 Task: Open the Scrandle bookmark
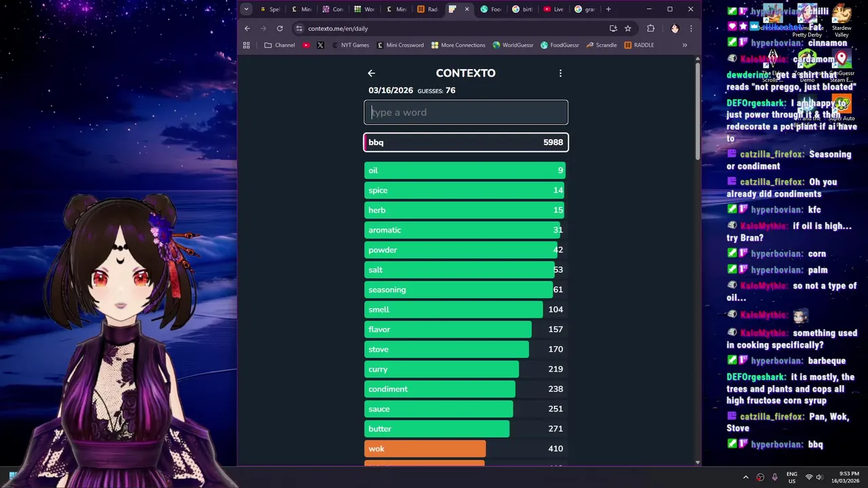click(x=601, y=45)
